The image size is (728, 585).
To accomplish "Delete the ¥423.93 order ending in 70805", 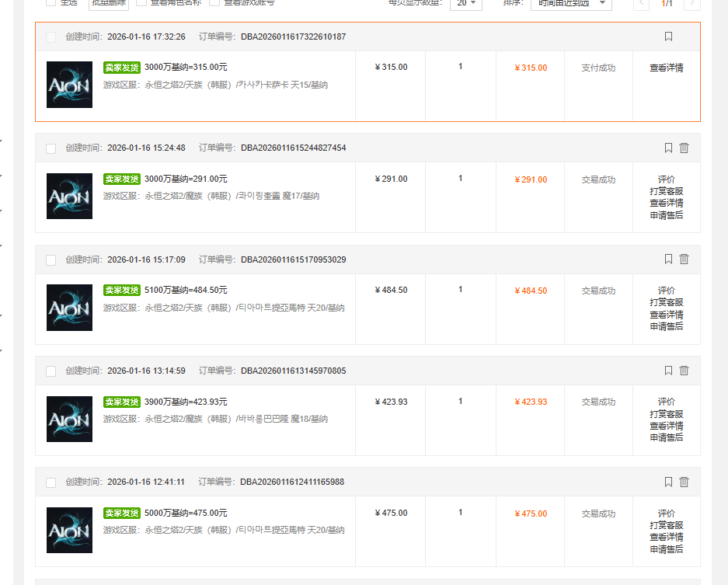I will click(684, 371).
